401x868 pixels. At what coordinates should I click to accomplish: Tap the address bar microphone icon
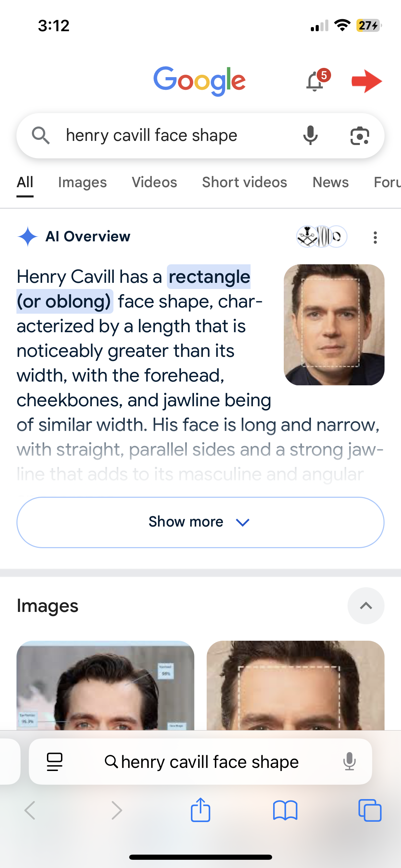pyautogui.click(x=350, y=762)
